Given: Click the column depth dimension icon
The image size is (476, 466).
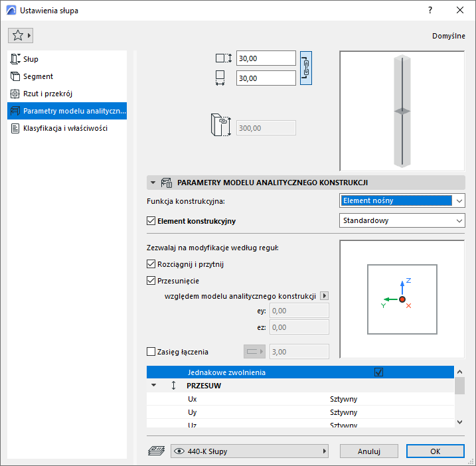Looking at the screenshot, I should click(224, 58).
